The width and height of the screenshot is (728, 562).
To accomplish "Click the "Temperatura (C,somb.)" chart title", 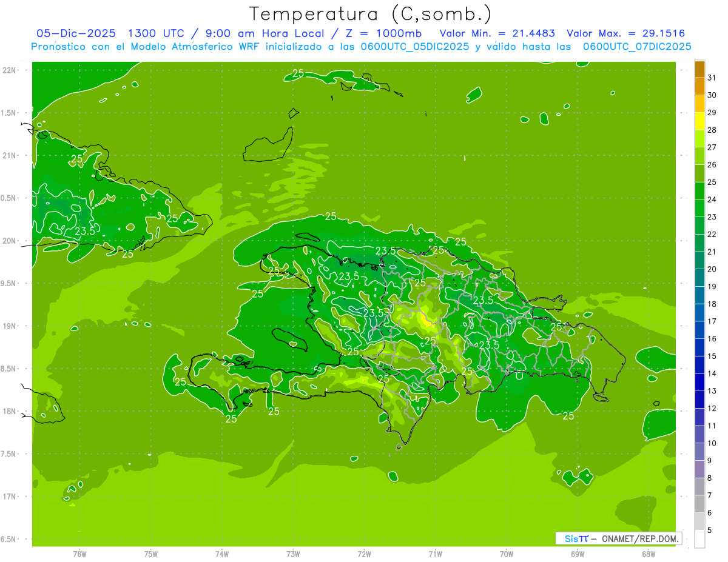I will pyautogui.click(x=371, y=15).
